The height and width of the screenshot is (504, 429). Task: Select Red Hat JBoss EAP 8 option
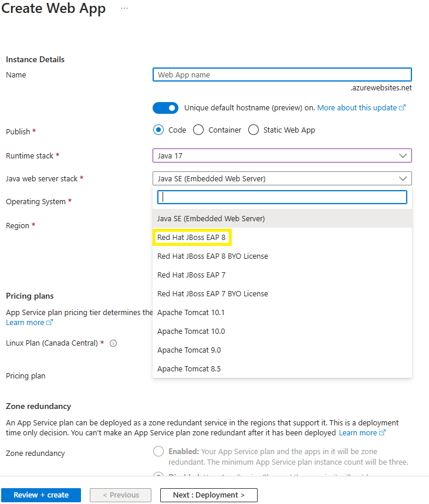pos(191,238)
